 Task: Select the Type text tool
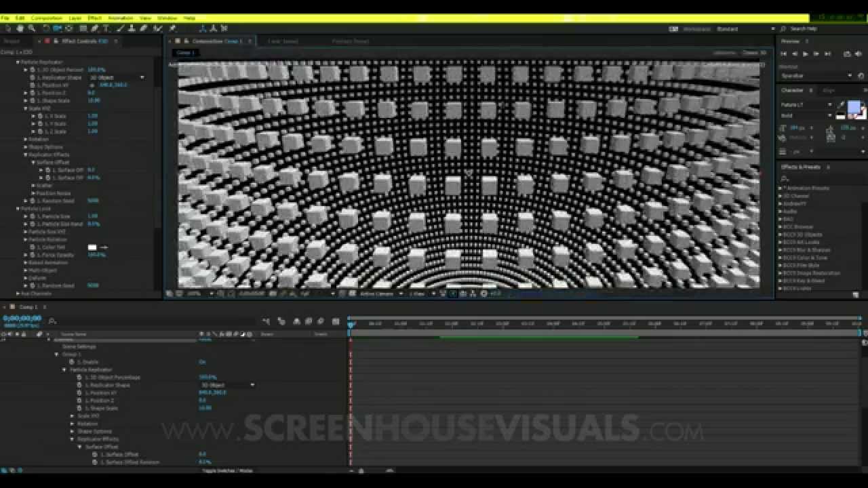pyautogui.click(x=106, y=28)
